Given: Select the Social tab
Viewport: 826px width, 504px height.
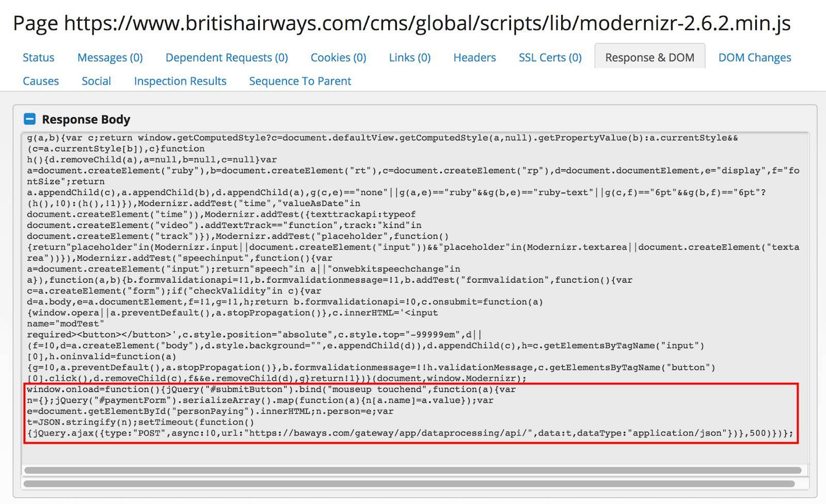Looking at the screenshot, I should [96, 81].
